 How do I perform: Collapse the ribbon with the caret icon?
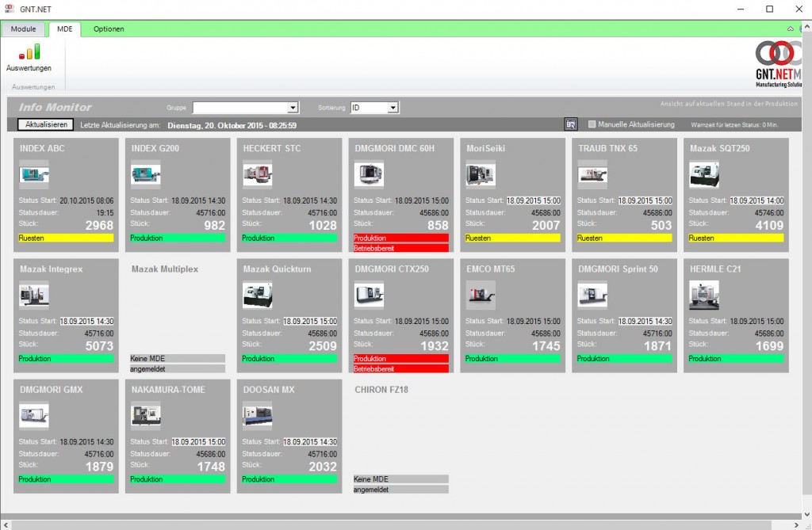click(x=791, y=29)
